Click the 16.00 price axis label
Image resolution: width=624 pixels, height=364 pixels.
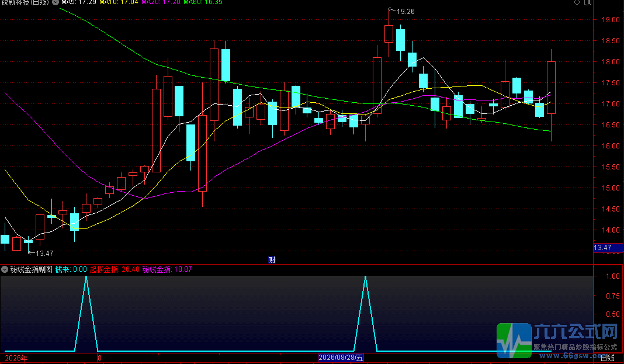point(611,146)
